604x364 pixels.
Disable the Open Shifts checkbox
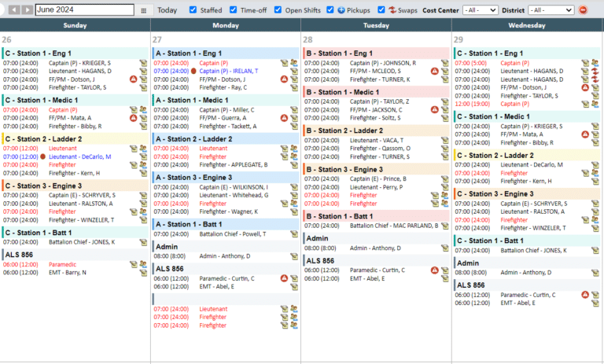click(277, 10)
